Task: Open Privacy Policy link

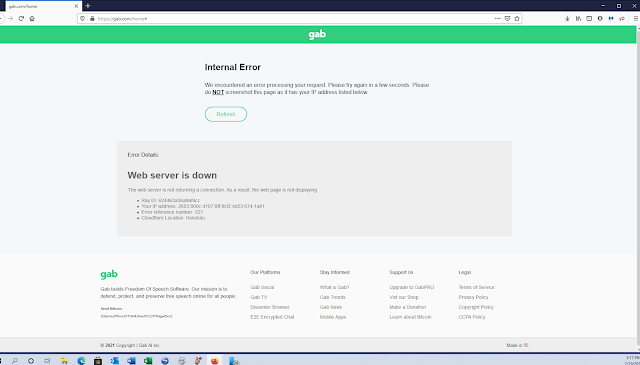Action: (473, 297)
